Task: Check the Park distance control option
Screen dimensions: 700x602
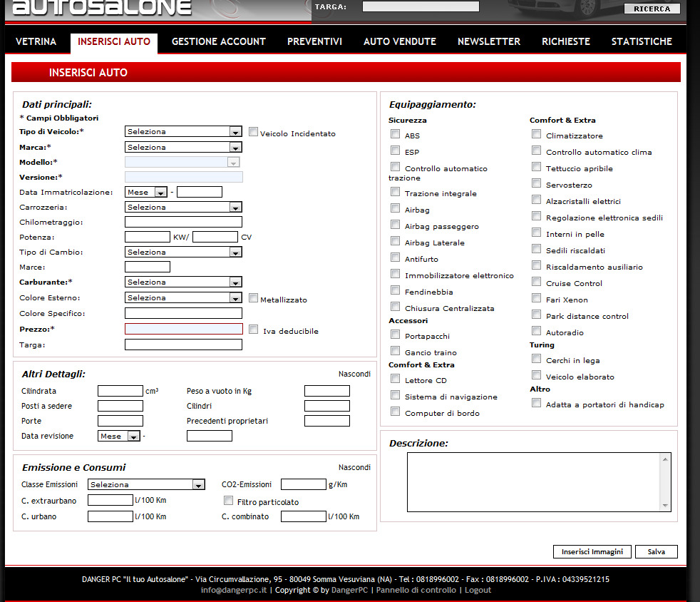Action: (x=537, y=315)
